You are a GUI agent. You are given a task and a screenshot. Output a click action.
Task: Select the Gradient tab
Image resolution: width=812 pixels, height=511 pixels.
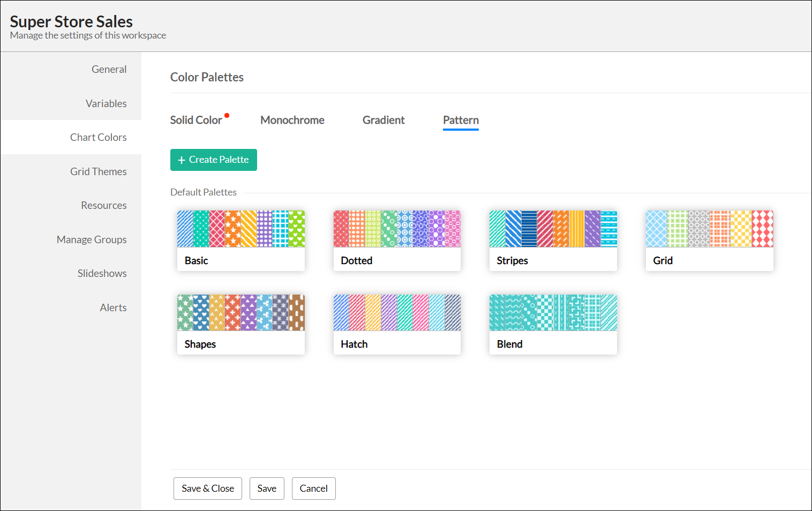[384, 120]
